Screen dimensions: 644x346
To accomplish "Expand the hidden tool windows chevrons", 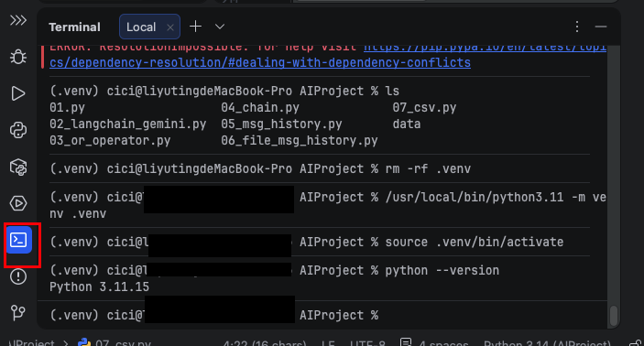I will [x=18, y=20].
